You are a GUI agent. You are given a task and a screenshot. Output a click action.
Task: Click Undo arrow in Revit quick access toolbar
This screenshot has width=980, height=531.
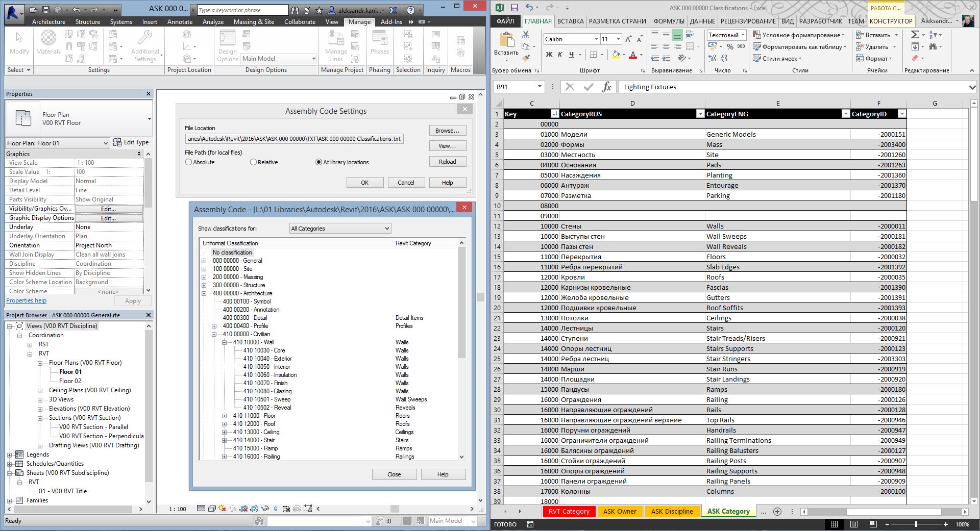point(76,10)
